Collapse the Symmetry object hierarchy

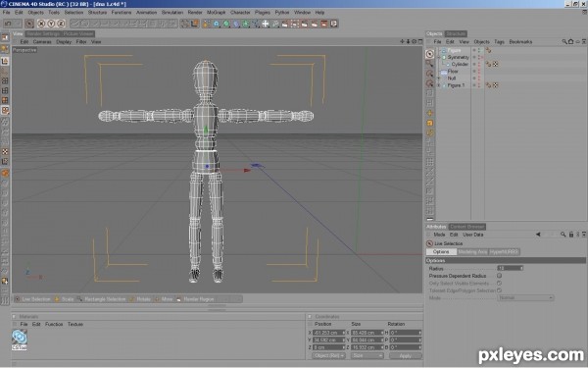click(439, 57)
